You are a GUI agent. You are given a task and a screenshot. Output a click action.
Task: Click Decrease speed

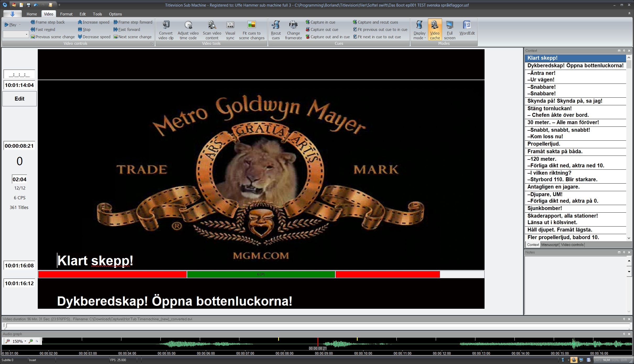click(x=94, y=37)
